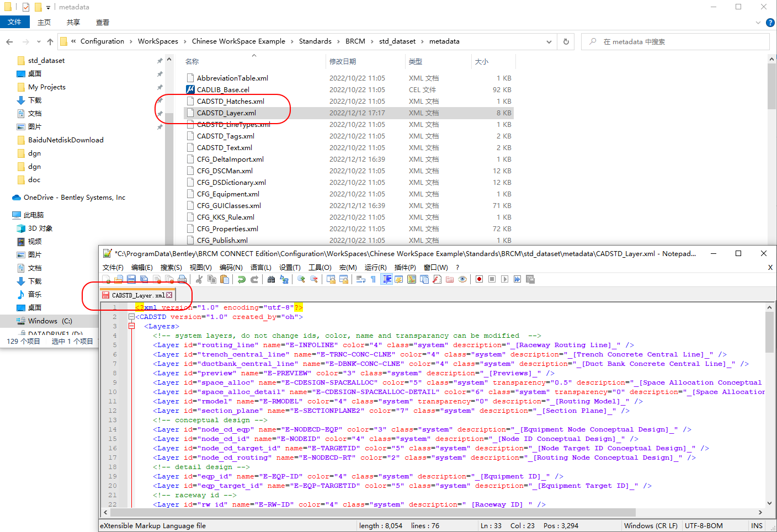Open the Windows Explorer help icon

tap(770, 23)
